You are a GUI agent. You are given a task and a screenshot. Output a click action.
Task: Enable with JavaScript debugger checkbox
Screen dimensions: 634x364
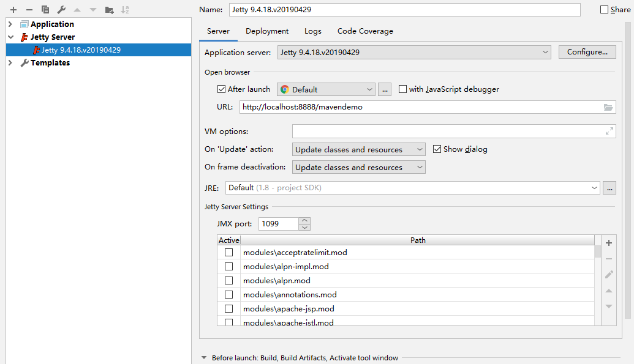(402, 89)
